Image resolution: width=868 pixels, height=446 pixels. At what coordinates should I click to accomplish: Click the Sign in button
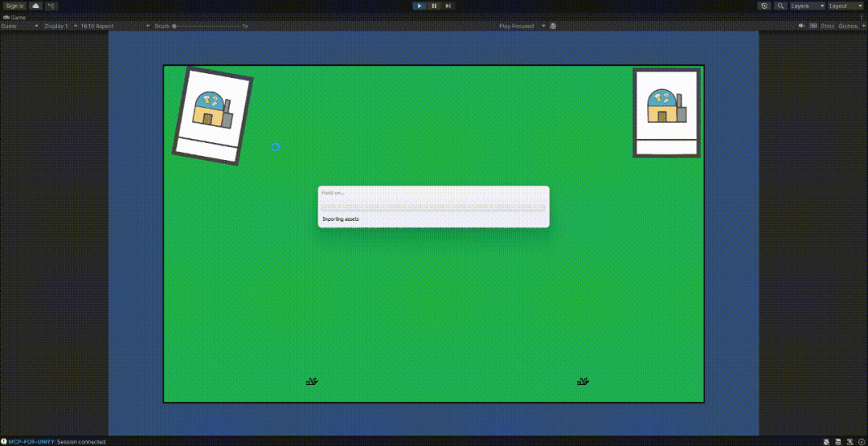click(15, 6)
